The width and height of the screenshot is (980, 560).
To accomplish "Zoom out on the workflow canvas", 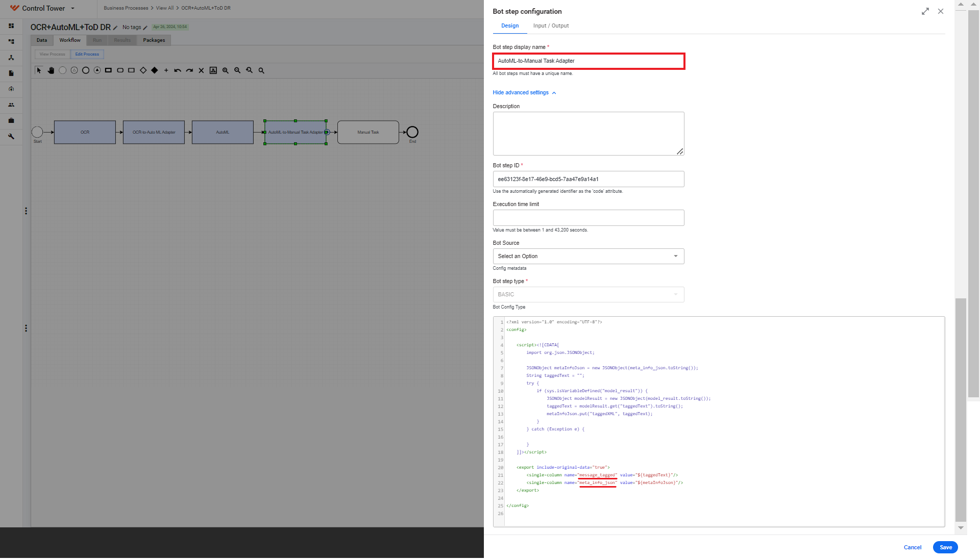I will click(237, 70).
